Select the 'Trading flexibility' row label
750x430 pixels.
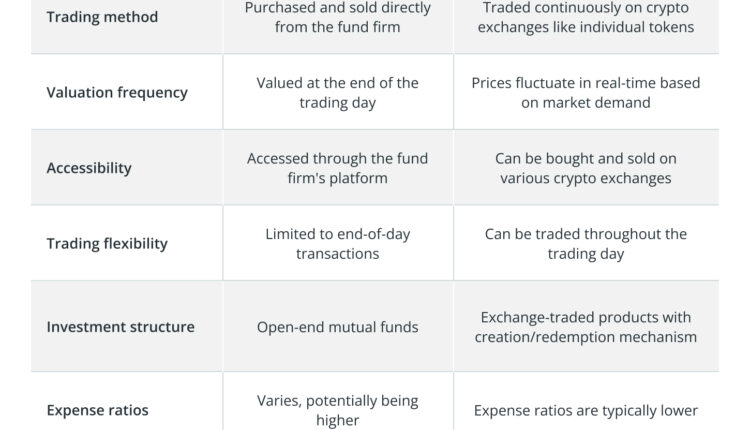coord(107,243)
